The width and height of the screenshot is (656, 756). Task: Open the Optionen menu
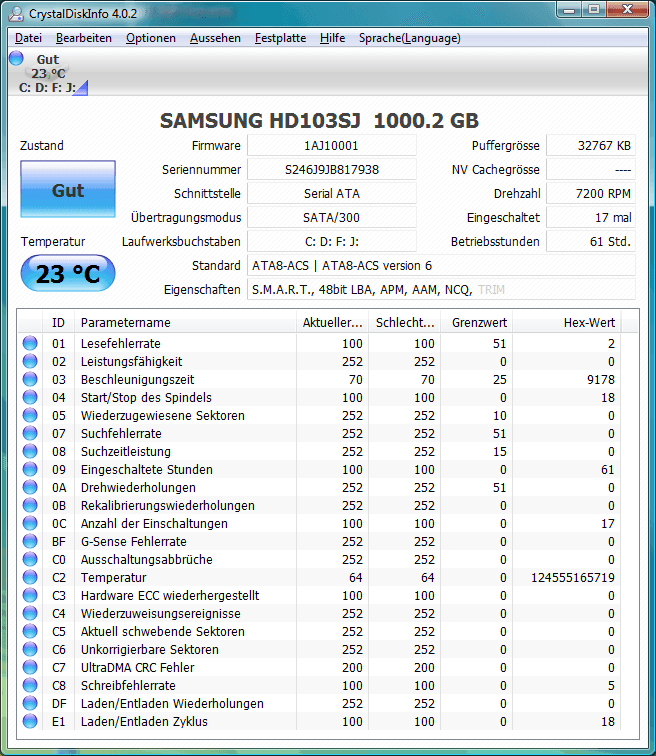151,38
